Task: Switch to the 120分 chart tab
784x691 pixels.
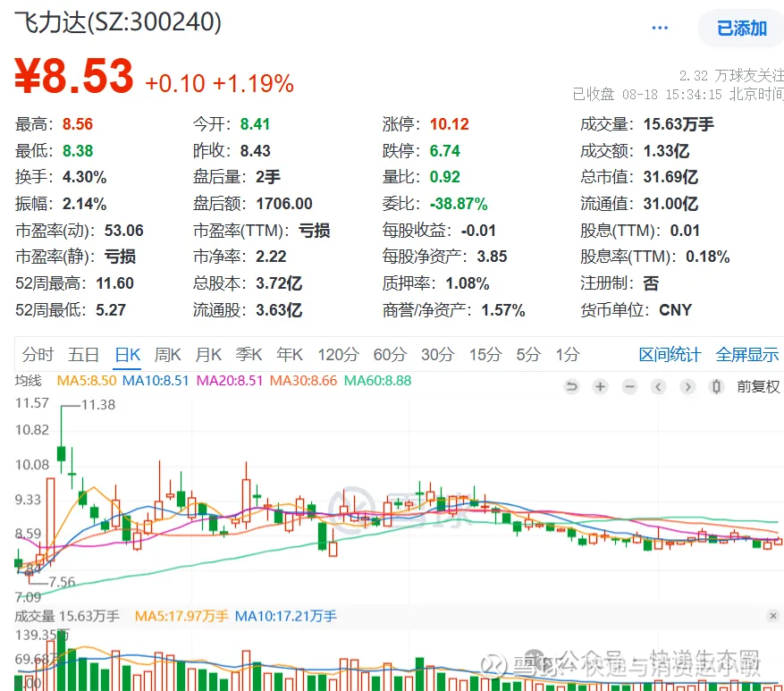Action: coord(338,355)
